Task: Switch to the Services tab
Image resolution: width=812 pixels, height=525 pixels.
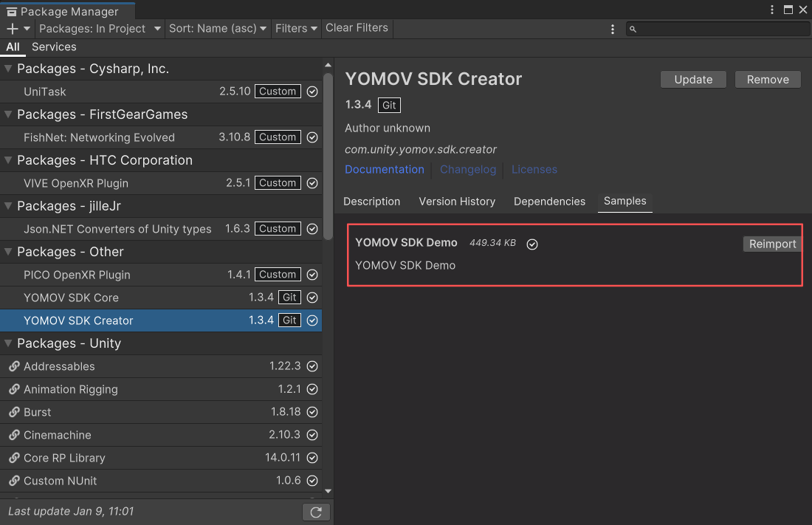Action: (x=54, y=47)
